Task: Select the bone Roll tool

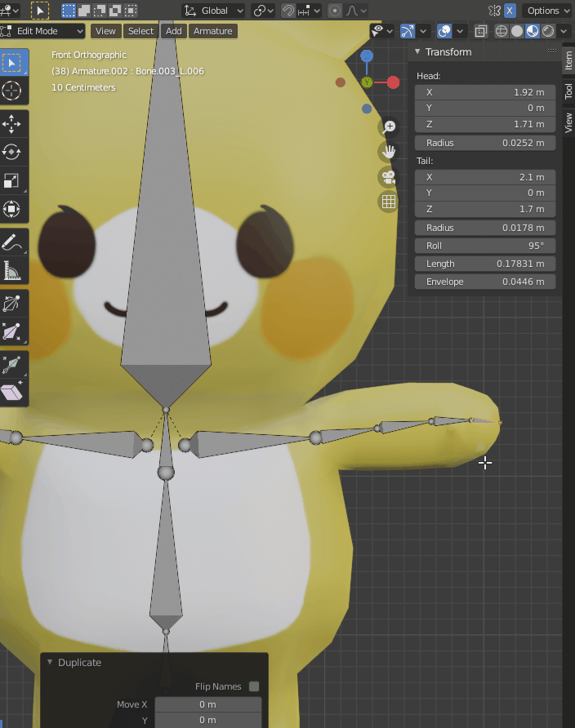Action: [11, 304]
